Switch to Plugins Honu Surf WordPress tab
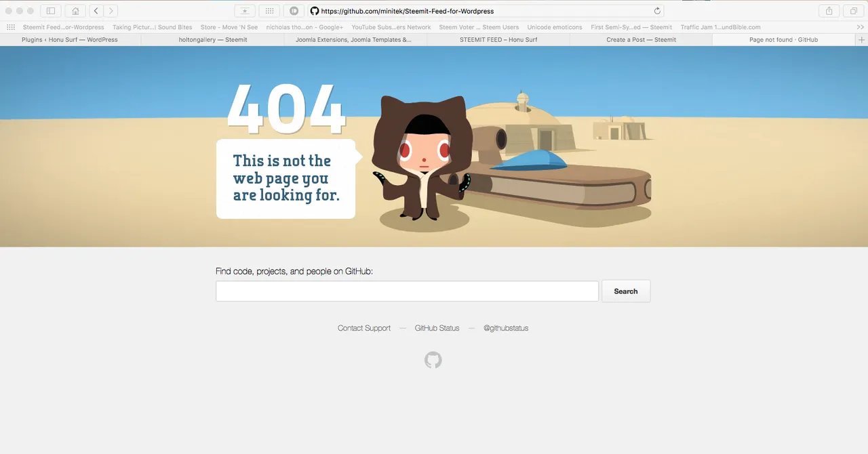Viewport: 868px width, 454px height. click(70, 40)
